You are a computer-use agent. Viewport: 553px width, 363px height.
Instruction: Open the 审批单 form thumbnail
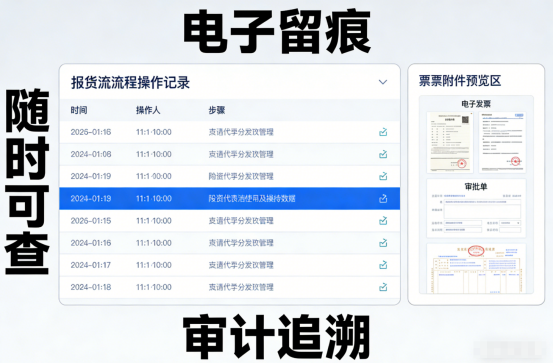pos(476,208)
